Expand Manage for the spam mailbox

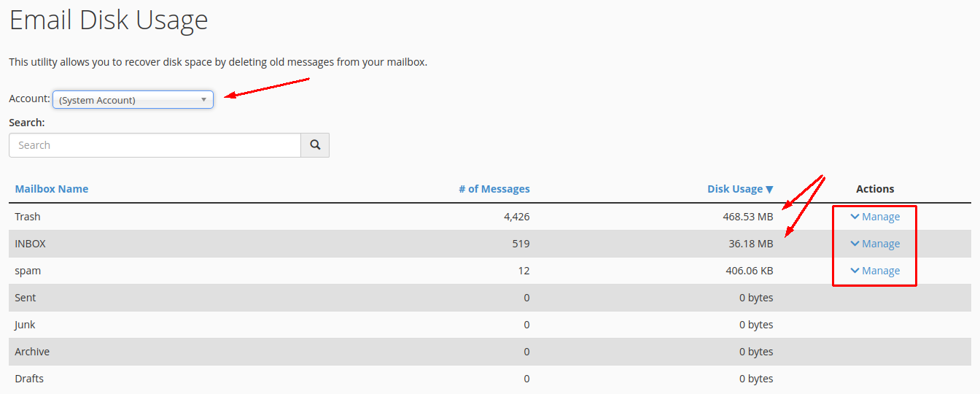[x=875, y=271]
